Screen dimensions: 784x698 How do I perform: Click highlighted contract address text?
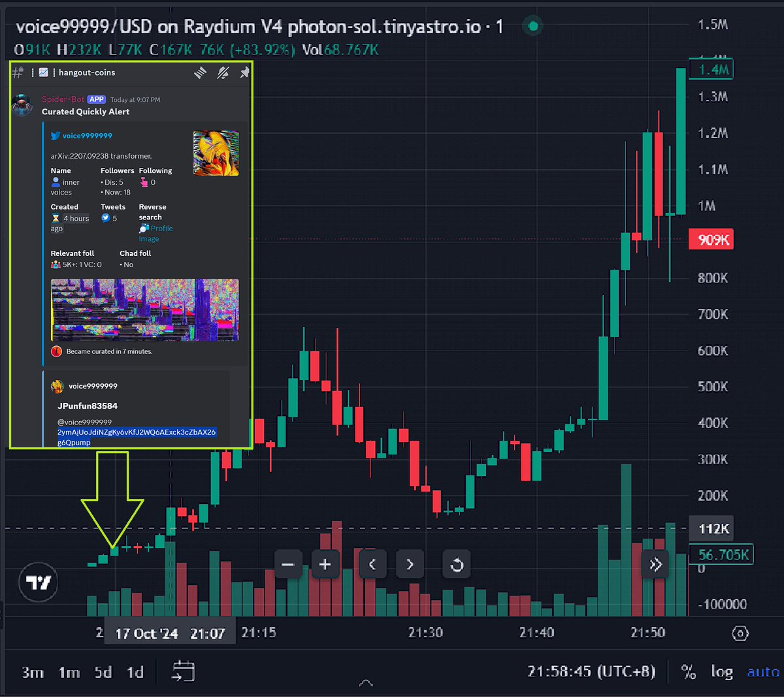[137, 437]
